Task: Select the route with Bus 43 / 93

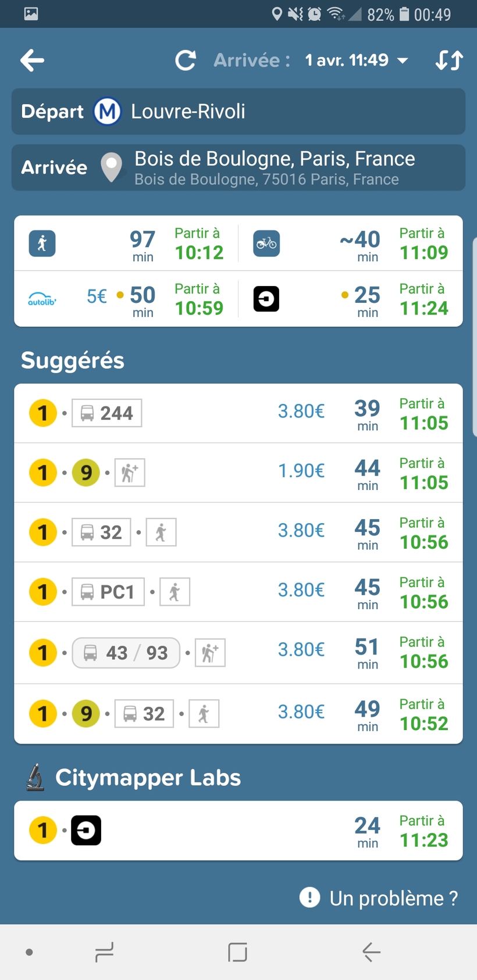Action: pyautogui.click(x=238, y=653)
